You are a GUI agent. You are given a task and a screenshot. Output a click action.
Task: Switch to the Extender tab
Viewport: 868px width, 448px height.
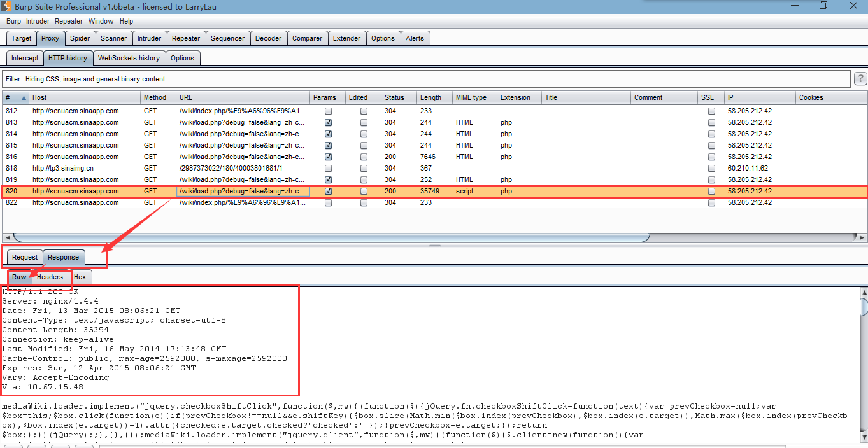coord(346,38)
